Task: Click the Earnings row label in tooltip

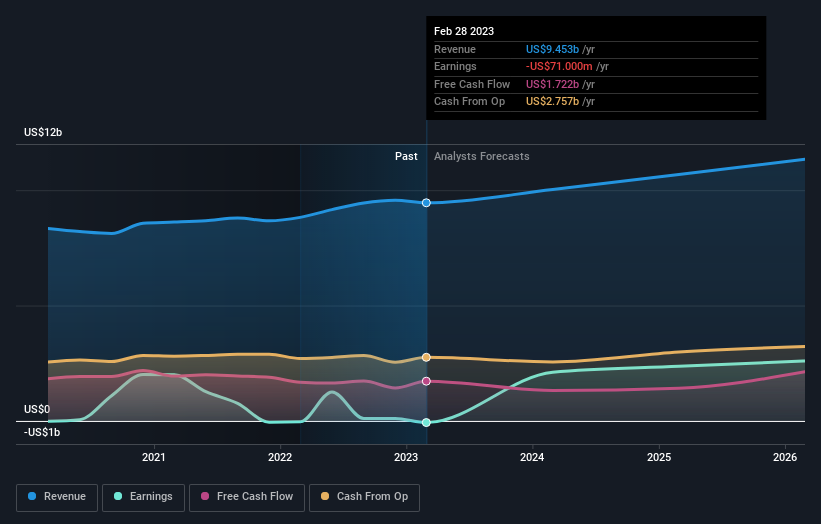Action: pos(455,66)
